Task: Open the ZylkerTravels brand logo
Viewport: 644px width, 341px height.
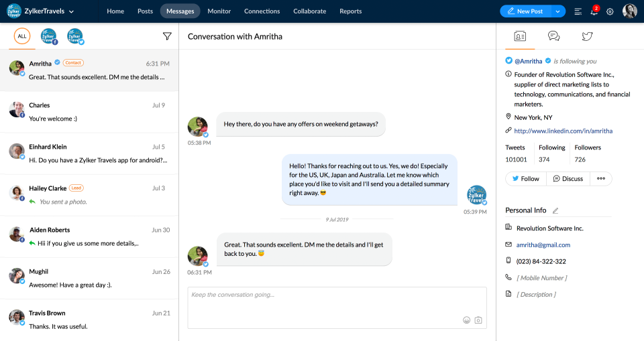Action: (14, 11)
